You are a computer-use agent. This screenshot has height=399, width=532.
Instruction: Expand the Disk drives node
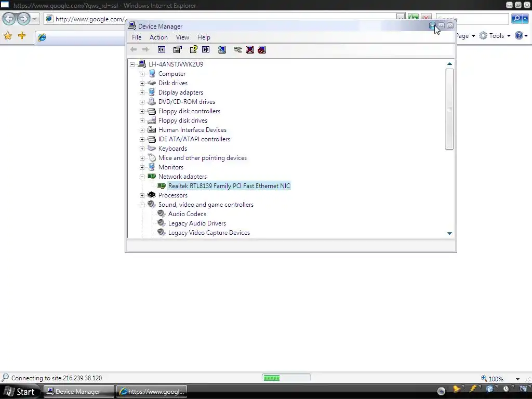pos(142,83)
